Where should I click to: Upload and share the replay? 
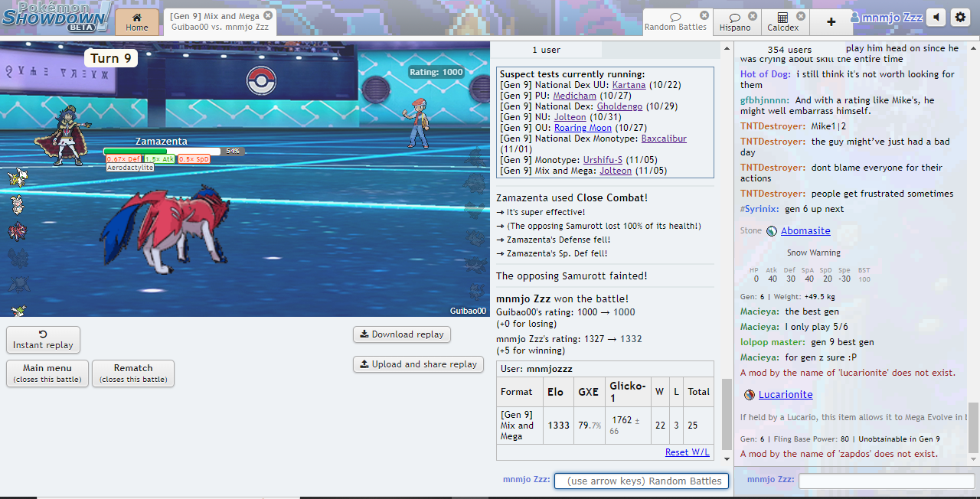tap(418, 364)
